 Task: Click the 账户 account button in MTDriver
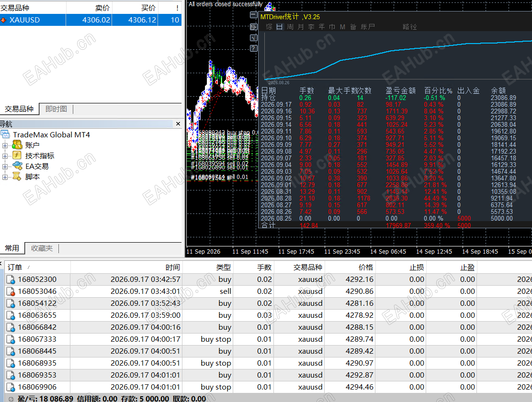tap(368, 27)
